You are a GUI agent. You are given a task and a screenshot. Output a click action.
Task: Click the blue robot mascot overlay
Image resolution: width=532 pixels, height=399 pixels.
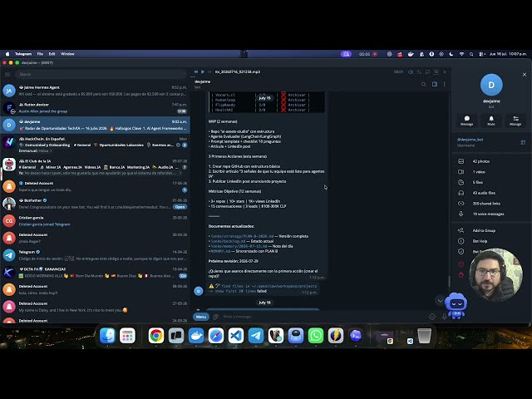click(x=456, y=306)
